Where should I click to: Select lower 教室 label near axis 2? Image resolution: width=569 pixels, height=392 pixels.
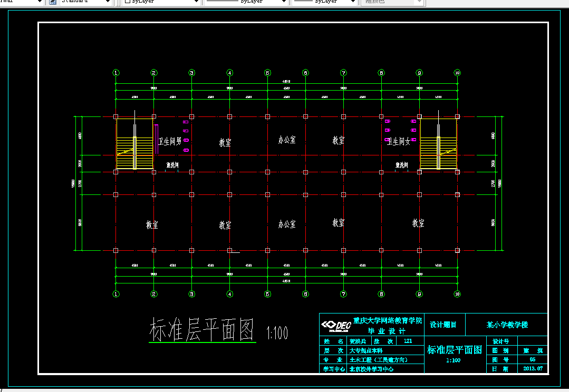click(152, 224)
